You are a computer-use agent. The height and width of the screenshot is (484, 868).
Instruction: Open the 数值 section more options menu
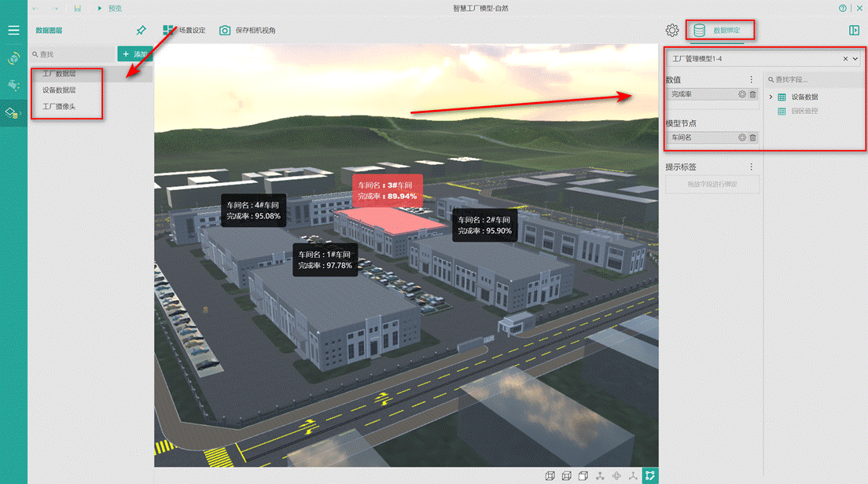point(751,79)
